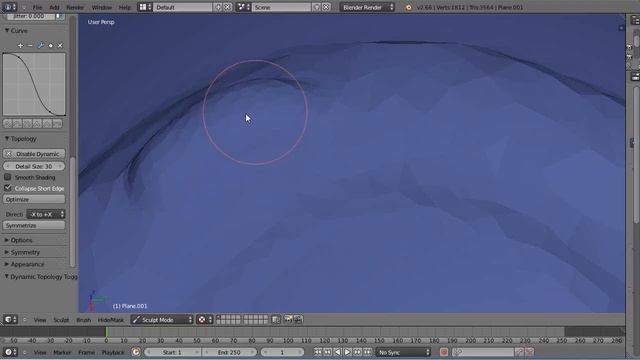This screenshot has width=640, height=360.
Task: Select the first visible layer button
Action: coord(218,317)
